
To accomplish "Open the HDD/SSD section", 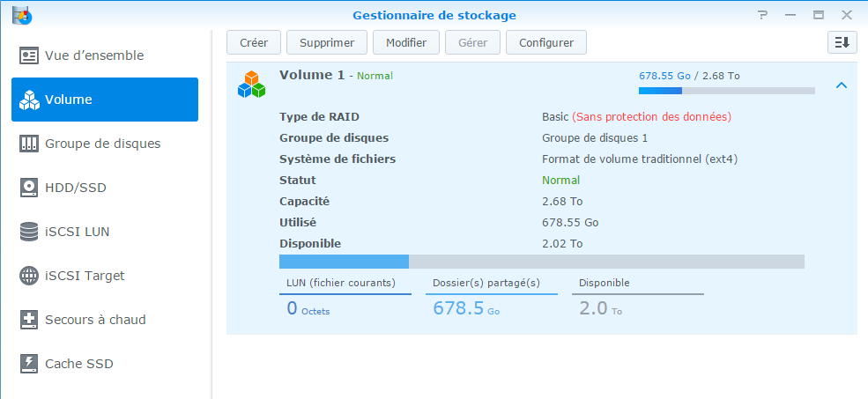I will 105,188.
